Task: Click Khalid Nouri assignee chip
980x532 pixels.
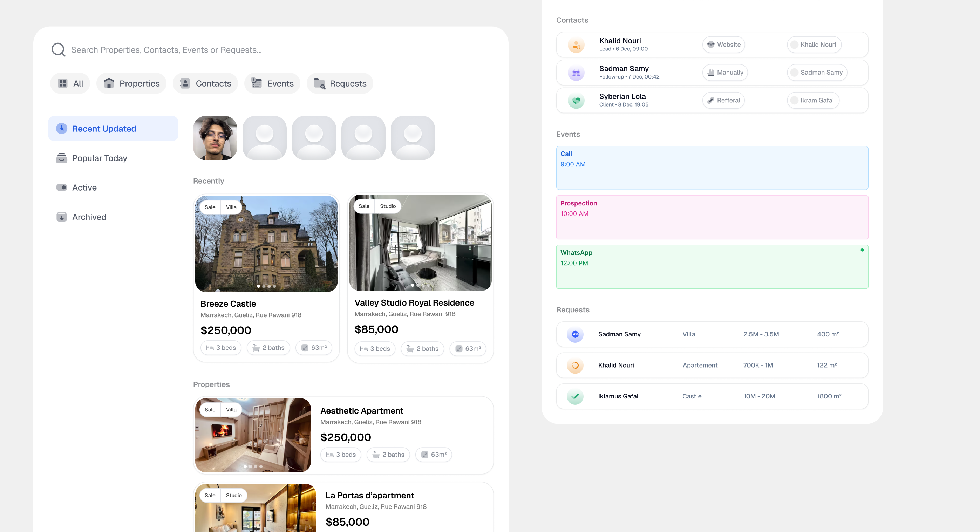Action: (x=814, y=45)
